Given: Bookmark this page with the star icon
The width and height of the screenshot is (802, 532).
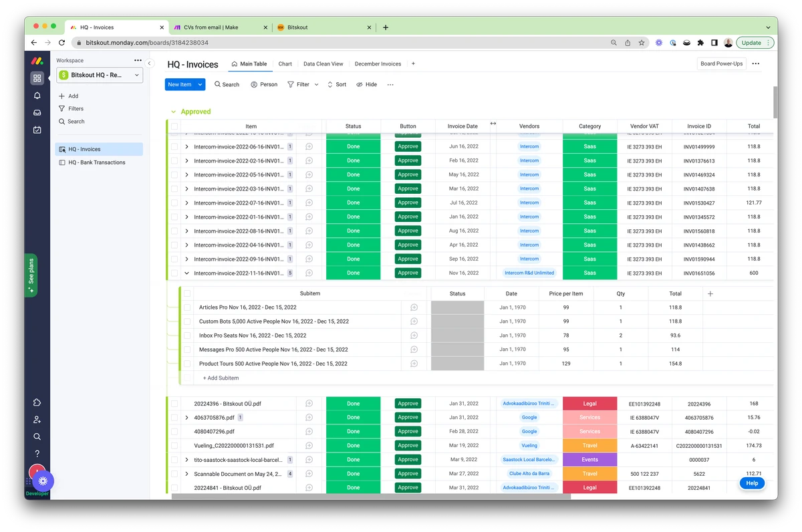Looking at the screenshot, I should (642, 43).
